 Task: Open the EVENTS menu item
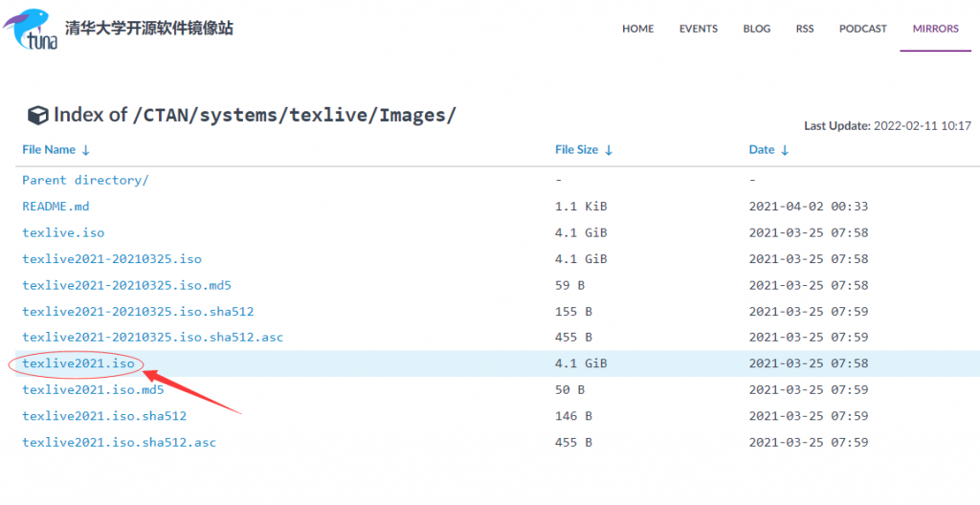[699, 29]
